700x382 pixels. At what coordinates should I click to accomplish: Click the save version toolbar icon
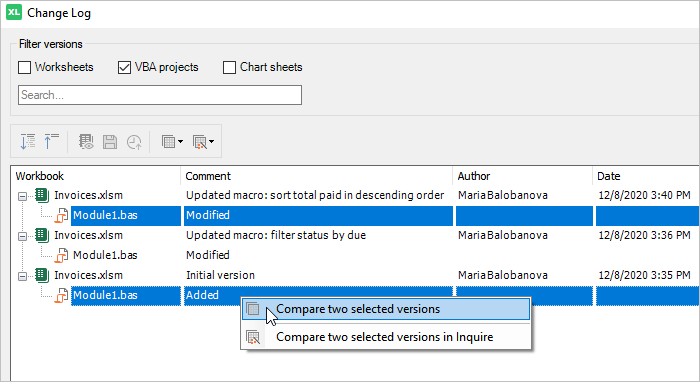110,142
